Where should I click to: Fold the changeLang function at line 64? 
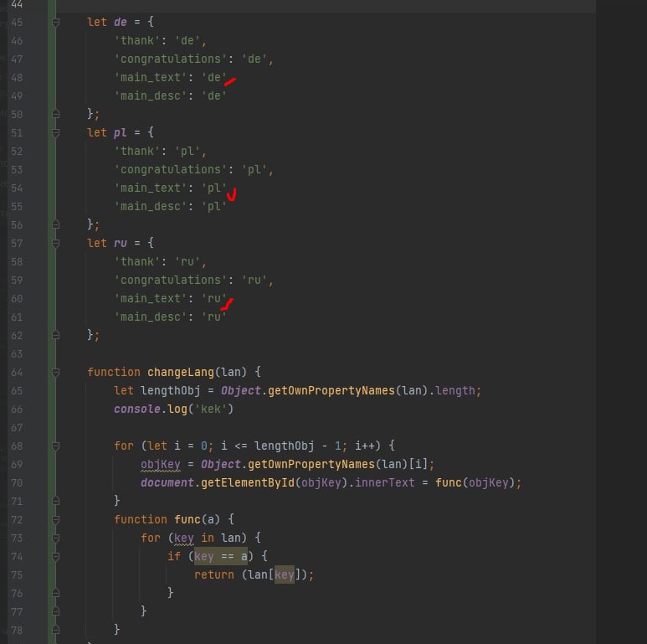56,373
